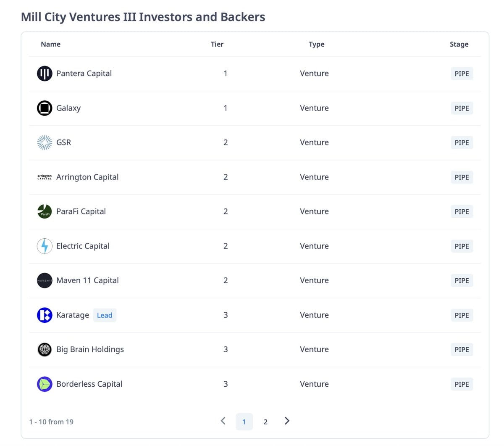The image size is (504, 446).
Task: Sort by the Stage column header
Action: click(x=459, y=44)
